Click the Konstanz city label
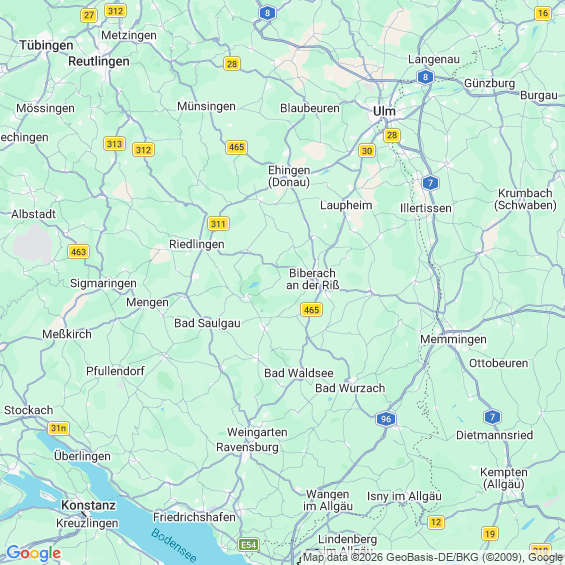Viewport: 565px width, 565px height. (89, 505)
